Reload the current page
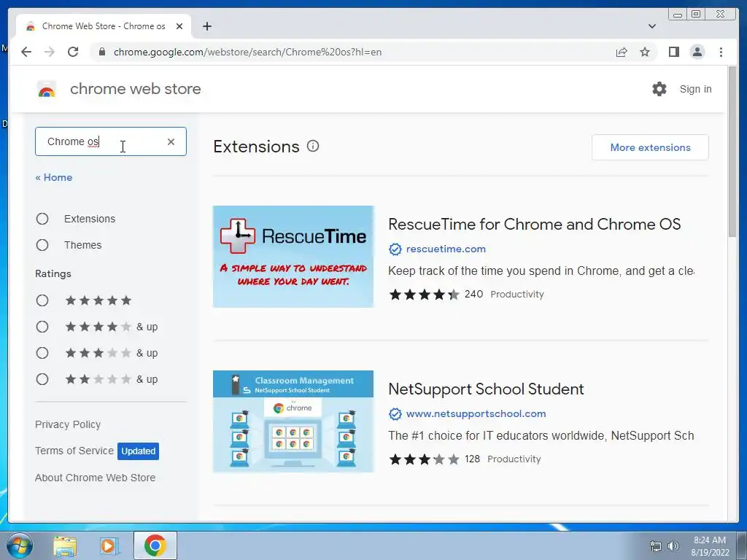The width and height of the screenshot is (747, 560). point(73,52)
